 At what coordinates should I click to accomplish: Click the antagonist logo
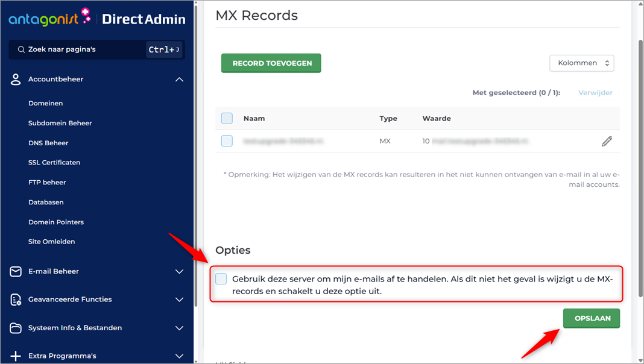[49, 17]
